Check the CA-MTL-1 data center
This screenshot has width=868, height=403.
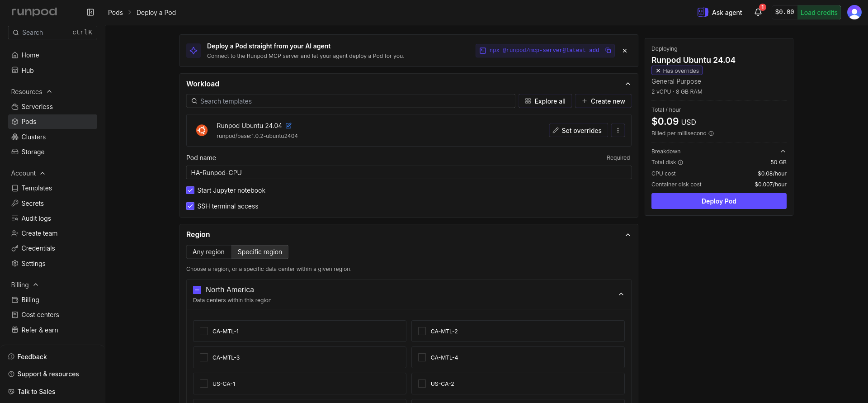(204, 332)
